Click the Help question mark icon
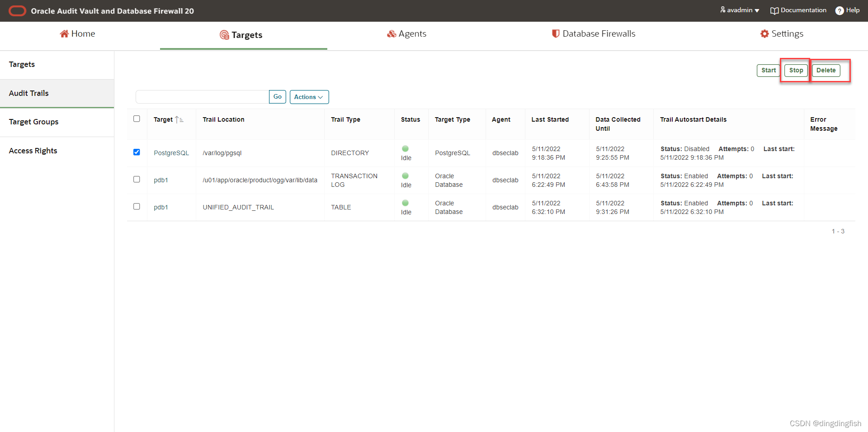This screenshot has height=432, width=868. (840, 10)
